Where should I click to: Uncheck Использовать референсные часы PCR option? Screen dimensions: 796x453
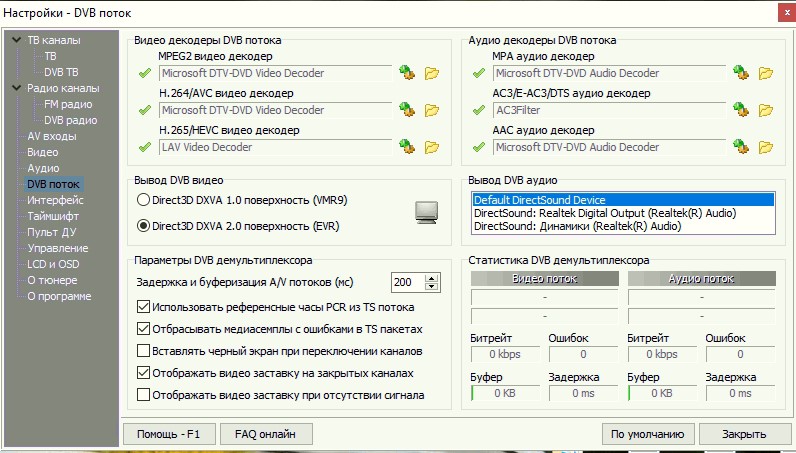pyautogui.click(x=143, y=307)
